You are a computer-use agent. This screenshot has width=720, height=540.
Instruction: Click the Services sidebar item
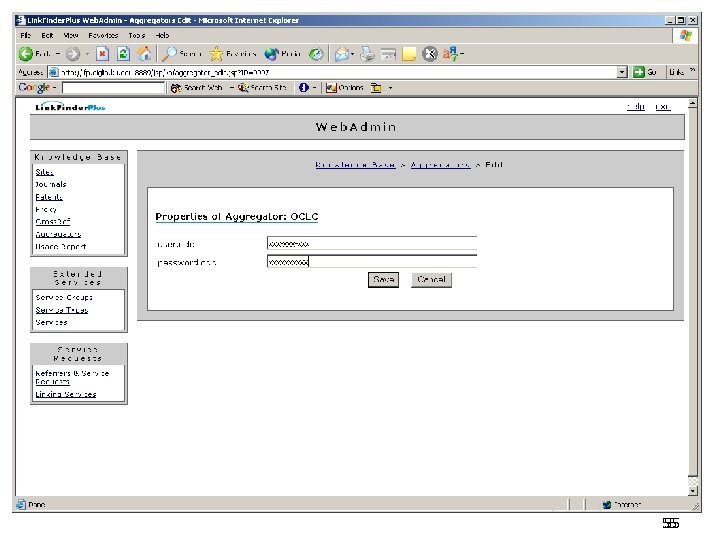[x=51, y=323]
